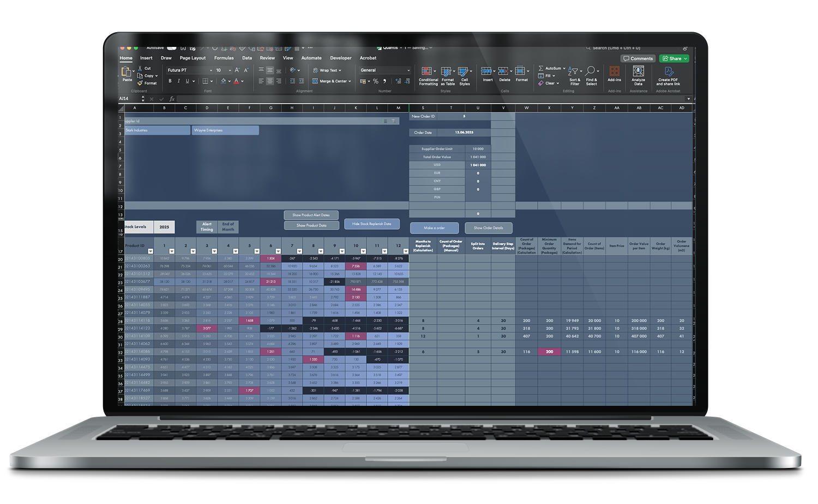
Task: Click Show Order Details button
Action: 489,228
